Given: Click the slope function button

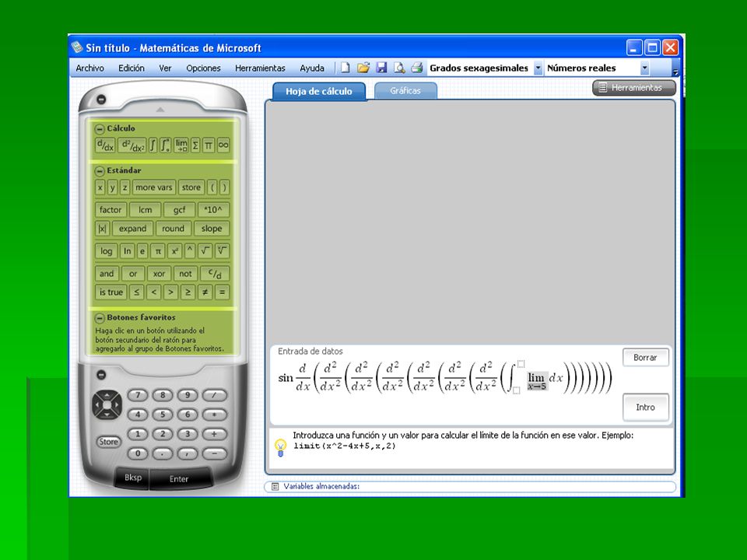Looking at the screenshot, I should coord(212,229).
